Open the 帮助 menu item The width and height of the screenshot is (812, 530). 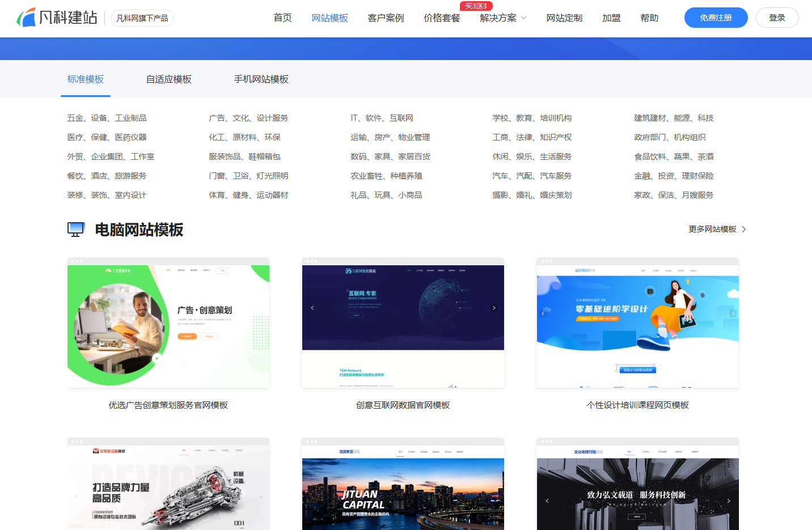tap(649, 18)
